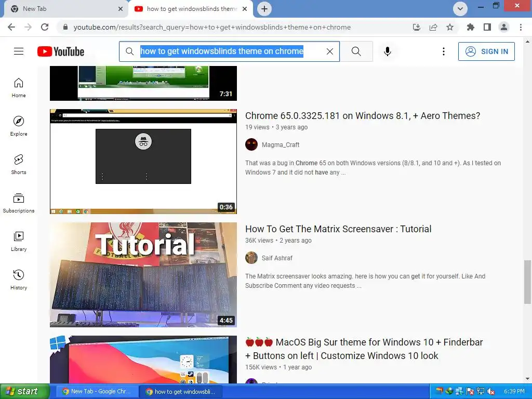Open Explore in the sidebar

(x=19, y=126)
